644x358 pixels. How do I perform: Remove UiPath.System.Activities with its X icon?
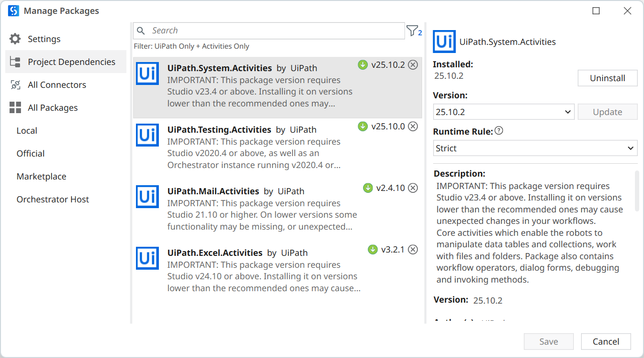pos(413,65)
